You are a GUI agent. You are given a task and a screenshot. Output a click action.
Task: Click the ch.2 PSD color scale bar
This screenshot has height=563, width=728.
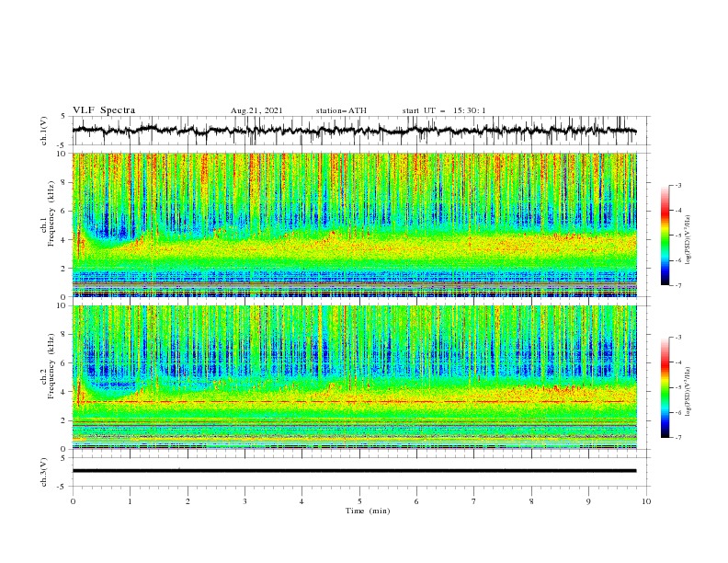tap(665, 387)
